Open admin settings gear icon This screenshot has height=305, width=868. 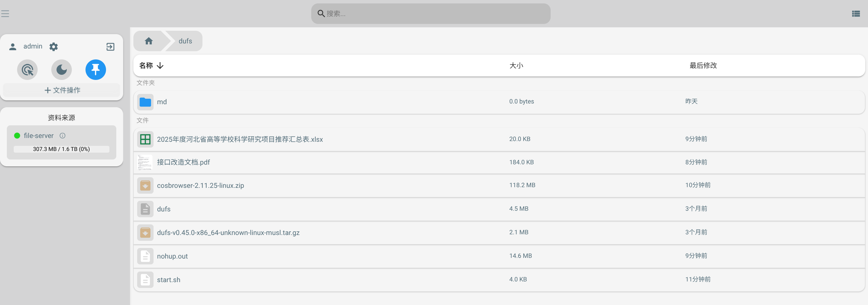pos(54,46)
